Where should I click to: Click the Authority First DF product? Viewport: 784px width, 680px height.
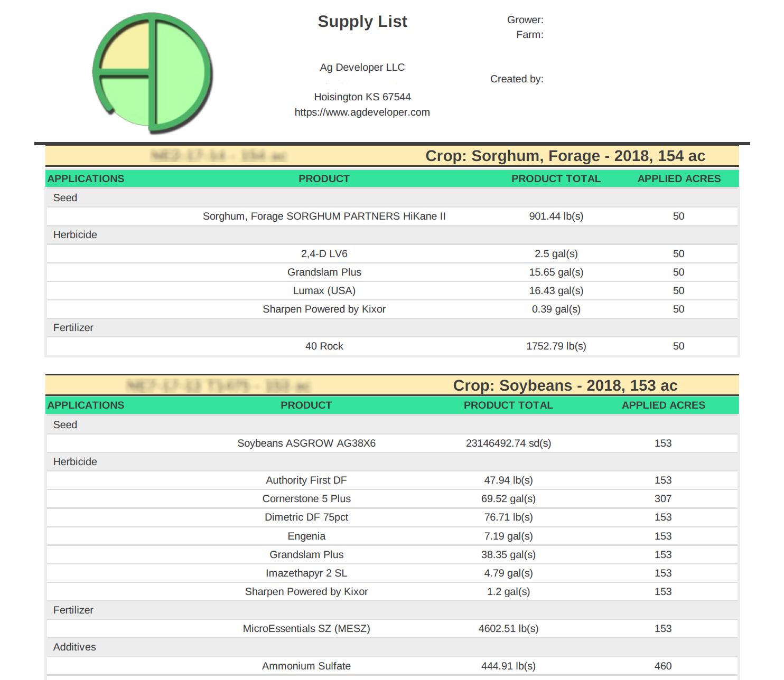pos(306,480)
